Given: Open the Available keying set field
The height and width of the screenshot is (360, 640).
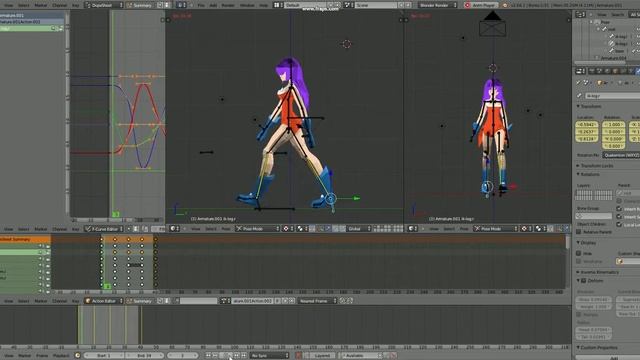Looking at the screenshot, I should pyautogui.click(x=361, y=356).
